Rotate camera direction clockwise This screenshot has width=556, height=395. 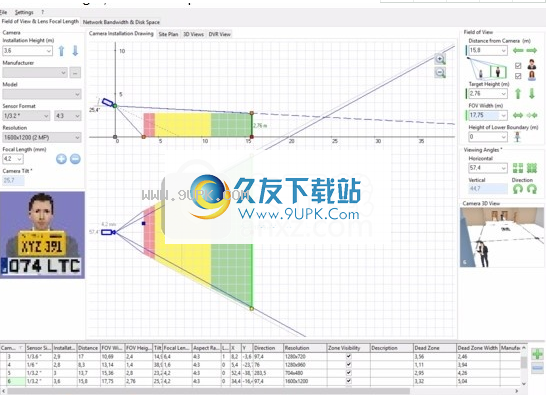point(532,189)
